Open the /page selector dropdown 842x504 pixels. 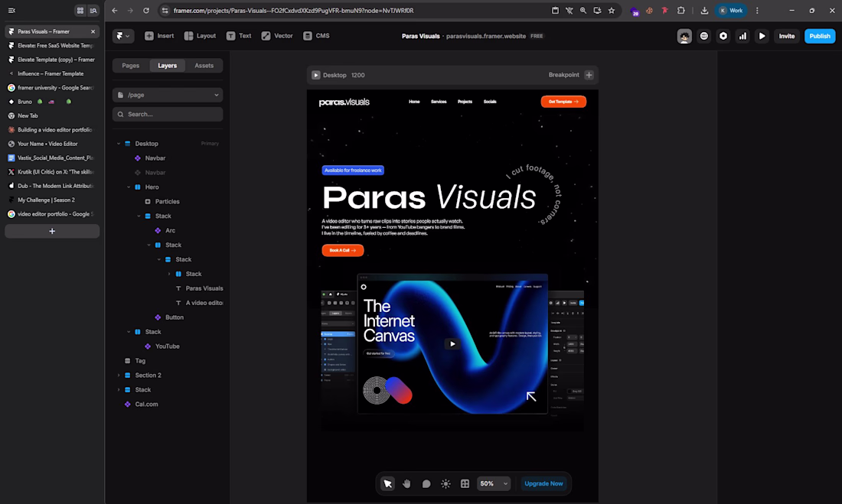pos(168,95)
